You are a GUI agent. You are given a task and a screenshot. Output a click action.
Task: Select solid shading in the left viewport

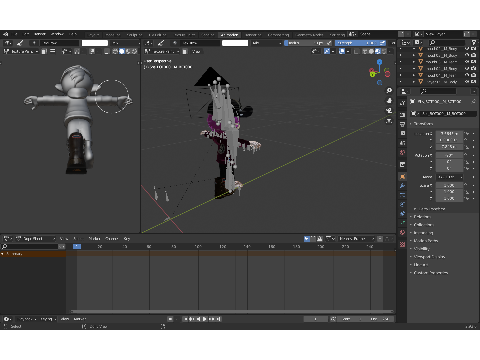[x=122, y=51]
